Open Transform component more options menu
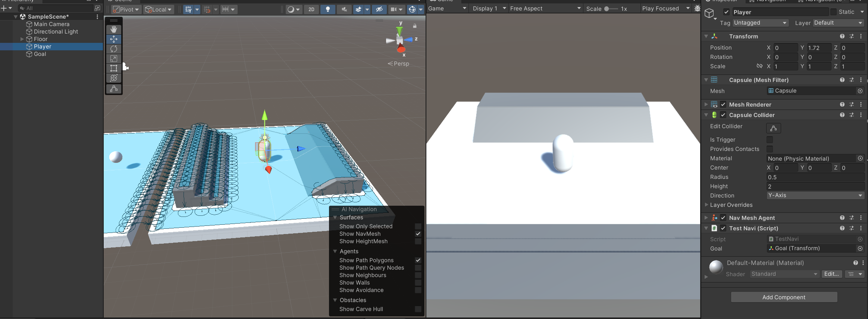This screenshot has height=319, width=868. point(861,37)
